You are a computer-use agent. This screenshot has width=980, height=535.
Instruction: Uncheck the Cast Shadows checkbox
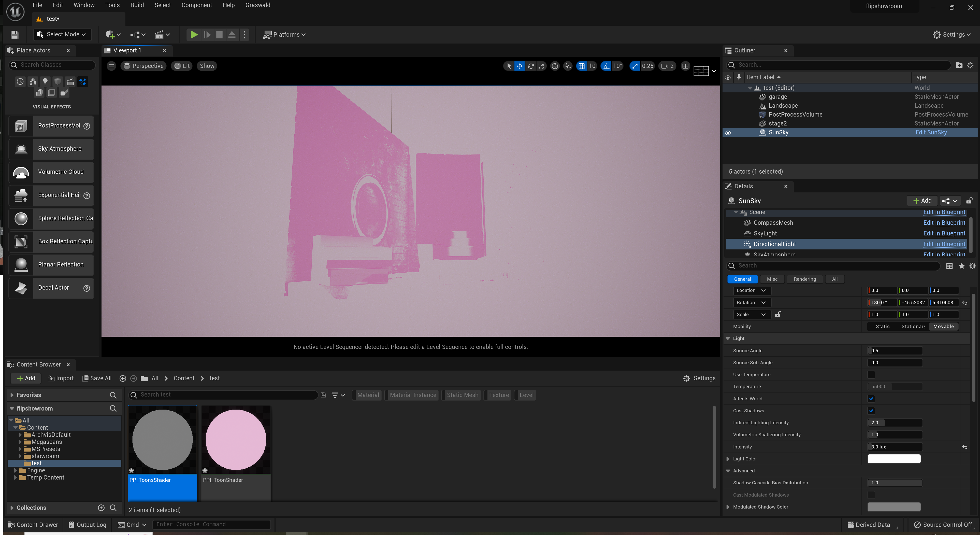tap(871, 411)
